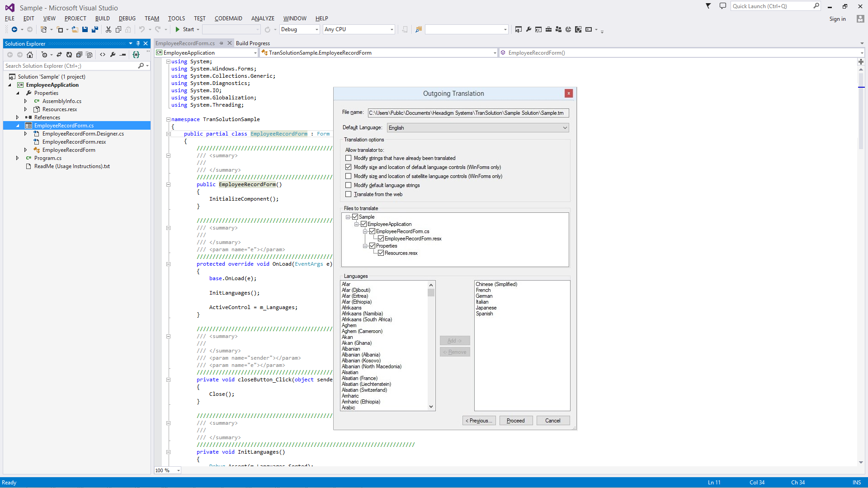868x488 pixels.
Task: Enable Modify default language strings checkbox
Action: coord(348,185)
